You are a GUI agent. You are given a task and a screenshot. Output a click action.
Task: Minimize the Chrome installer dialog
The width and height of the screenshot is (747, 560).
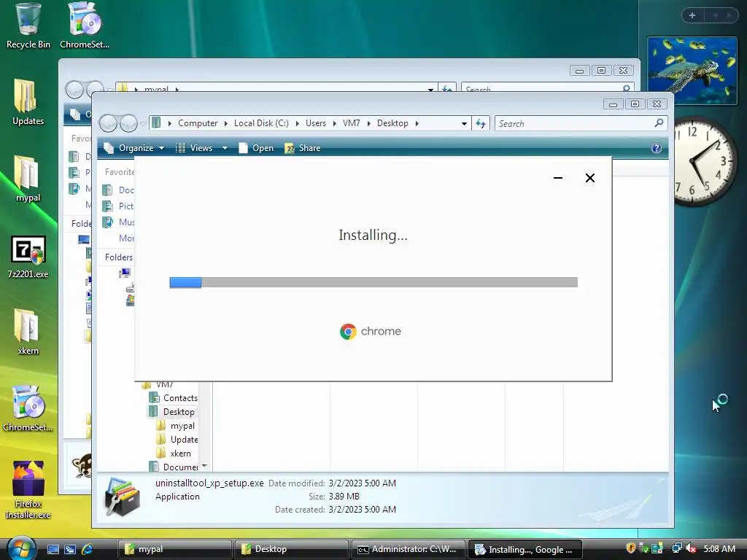click(558, 178)
